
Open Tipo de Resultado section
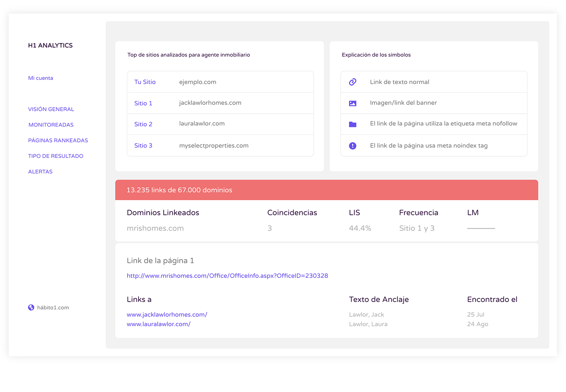coord(56,156)
